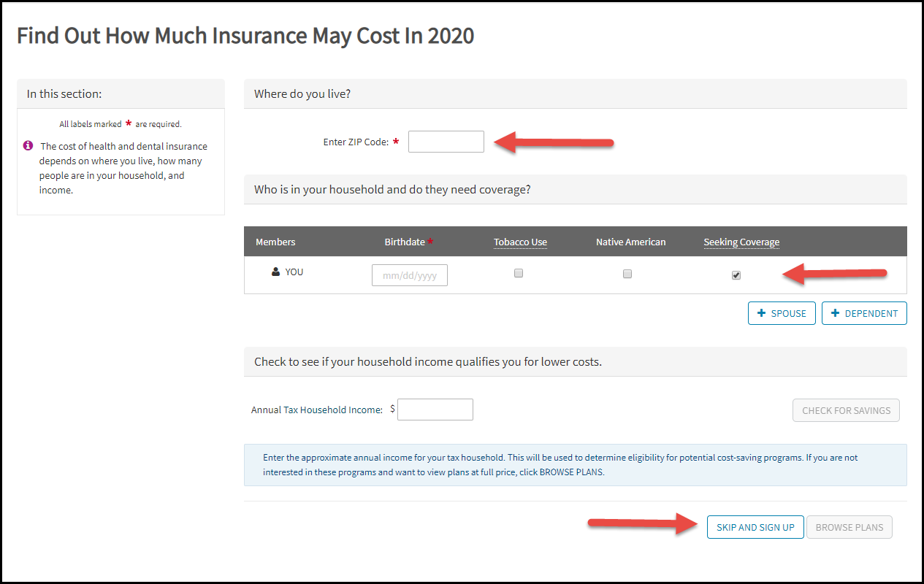Tick the Native American checkbox for YOU
Screen dimensions: 924x584
pyautogui.click(x=627, y=274)
